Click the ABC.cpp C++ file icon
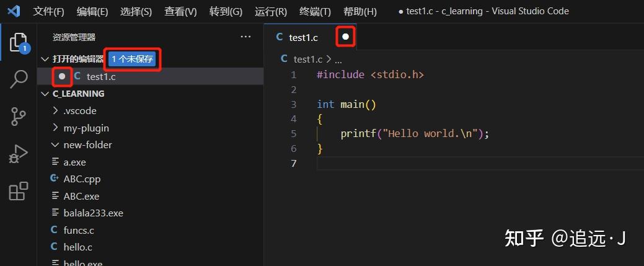Viewport: 644px width, 266px height. [54, 179]
